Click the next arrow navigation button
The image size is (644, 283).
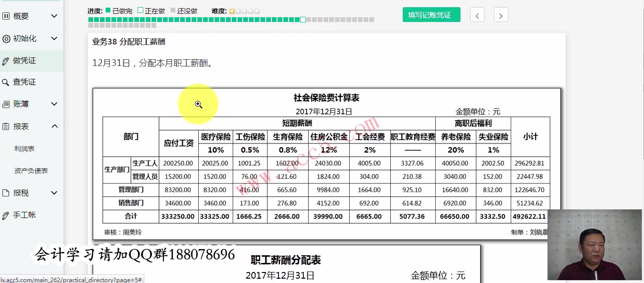point(501,15)
